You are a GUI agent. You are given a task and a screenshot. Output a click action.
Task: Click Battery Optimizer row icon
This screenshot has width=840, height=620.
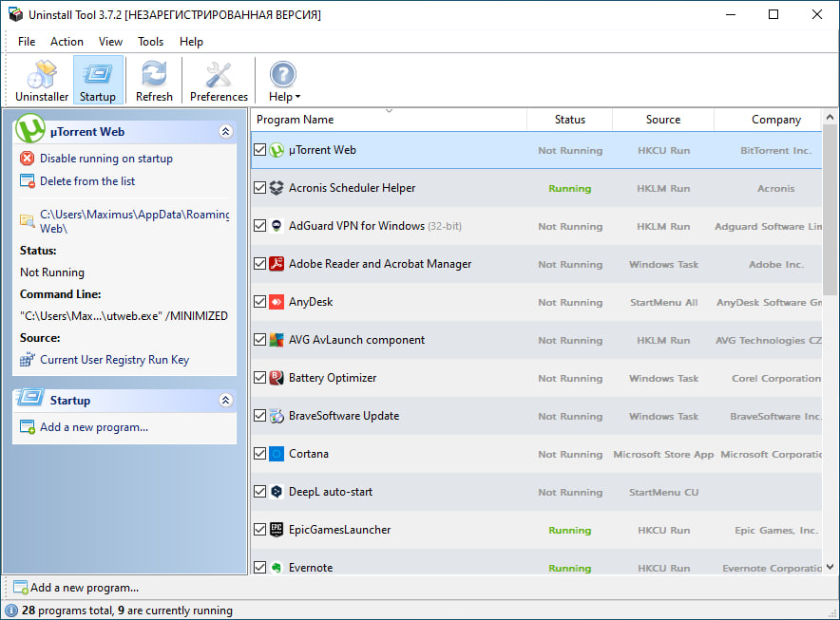pos(277,378)
